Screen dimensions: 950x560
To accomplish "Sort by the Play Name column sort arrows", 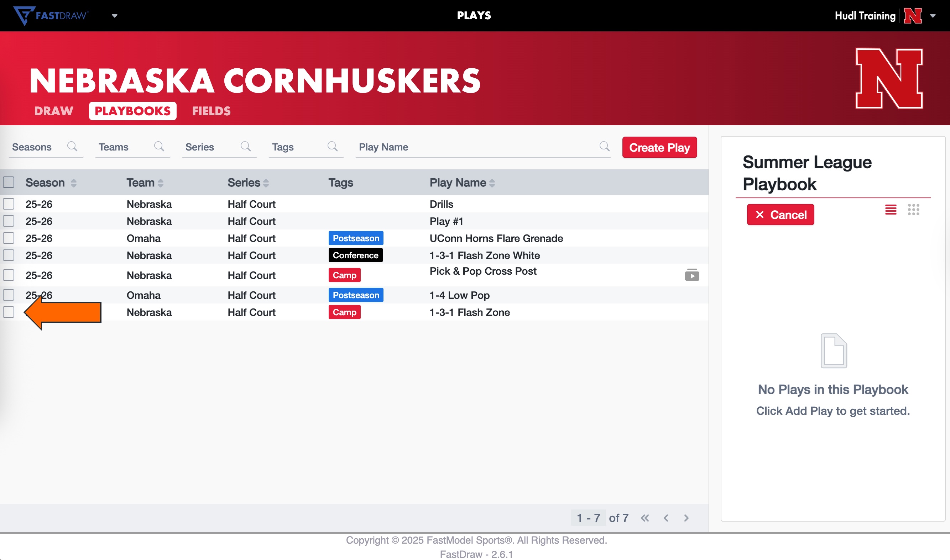I will [x=492, y=183].
